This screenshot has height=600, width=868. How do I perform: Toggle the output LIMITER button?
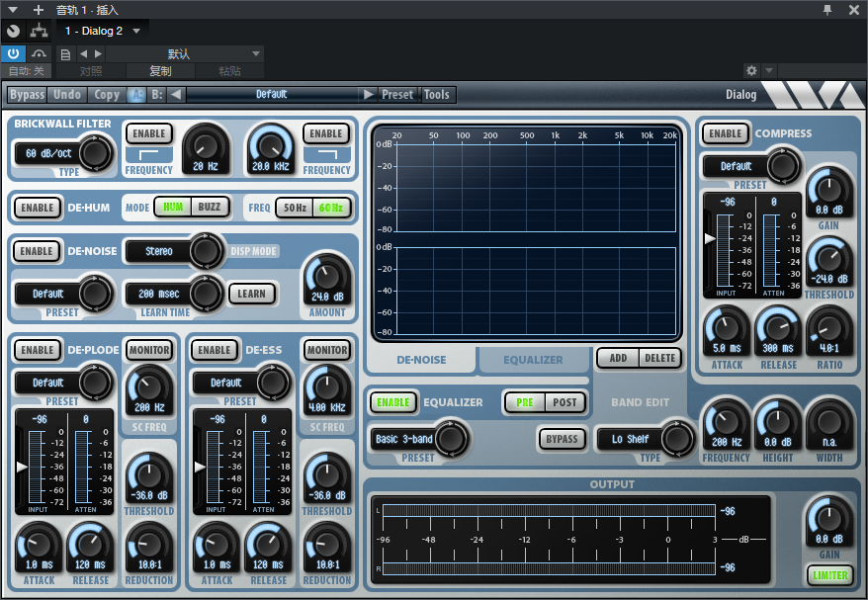click(829, 575)
